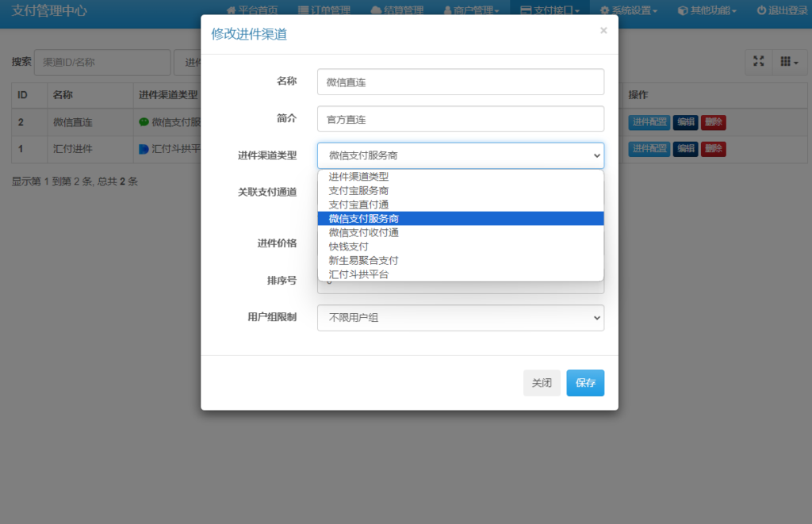
Task: Click 进件配置 for the 汇付进件 row
Action: point(649,148)
